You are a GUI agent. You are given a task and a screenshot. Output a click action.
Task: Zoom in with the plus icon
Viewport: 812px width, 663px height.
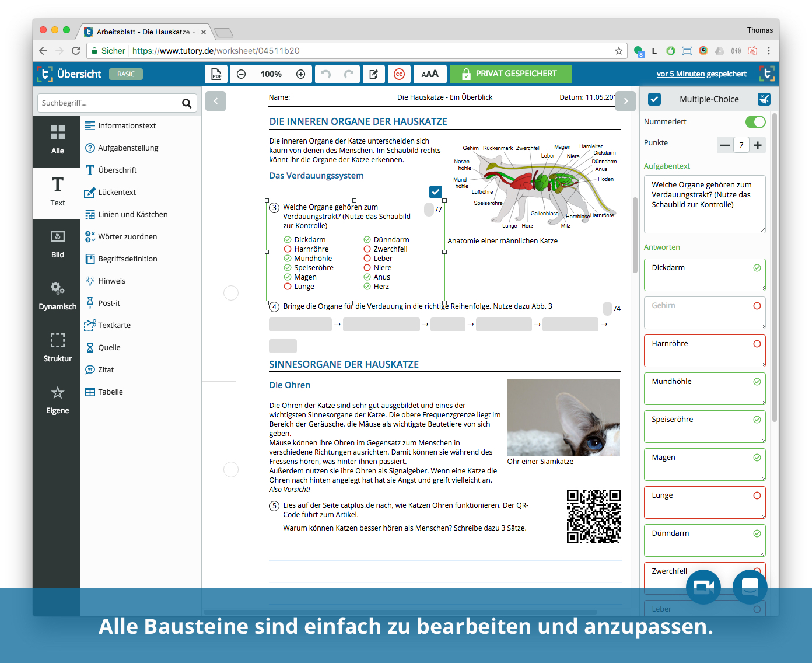[x=301, y=74]
